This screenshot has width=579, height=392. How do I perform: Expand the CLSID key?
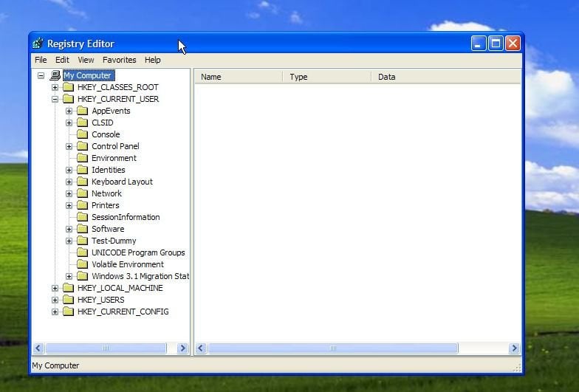click(x=69, y=123)
